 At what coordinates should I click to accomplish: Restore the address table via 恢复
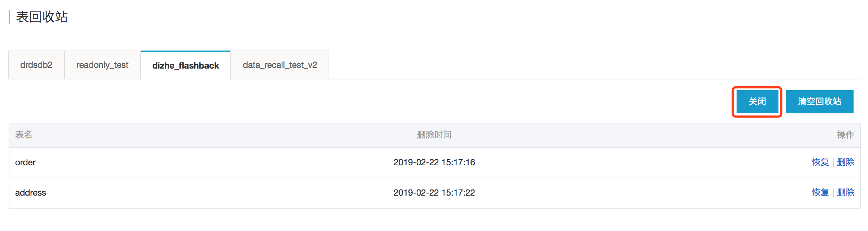(820, 192)
